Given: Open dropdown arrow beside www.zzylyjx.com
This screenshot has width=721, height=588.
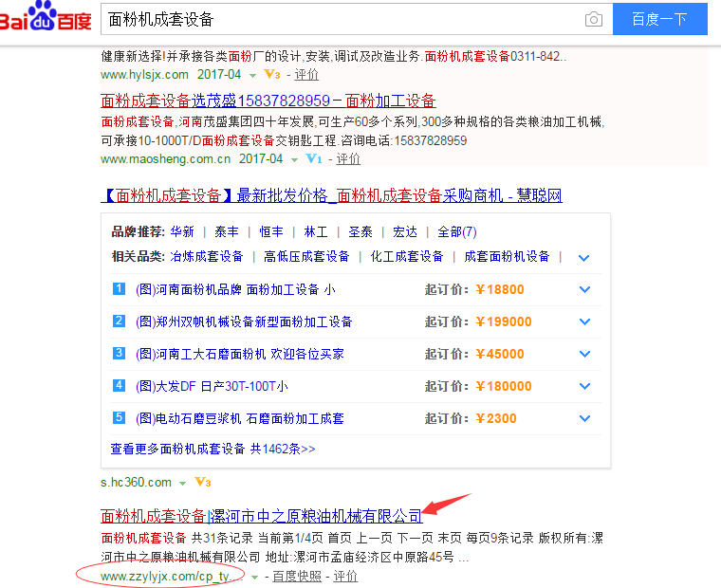Looking at the screenshot, I should (255, 577).
